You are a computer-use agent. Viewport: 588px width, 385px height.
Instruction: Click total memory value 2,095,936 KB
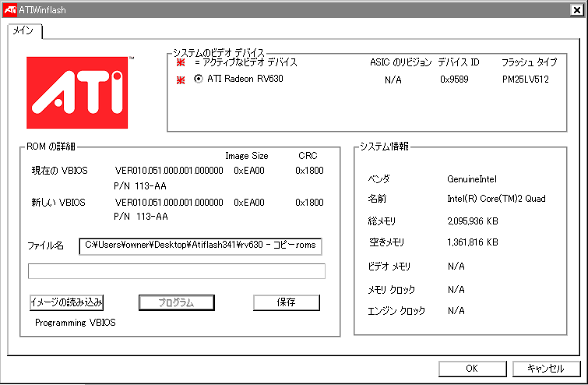pyautogui.click(x=473, y=221)
